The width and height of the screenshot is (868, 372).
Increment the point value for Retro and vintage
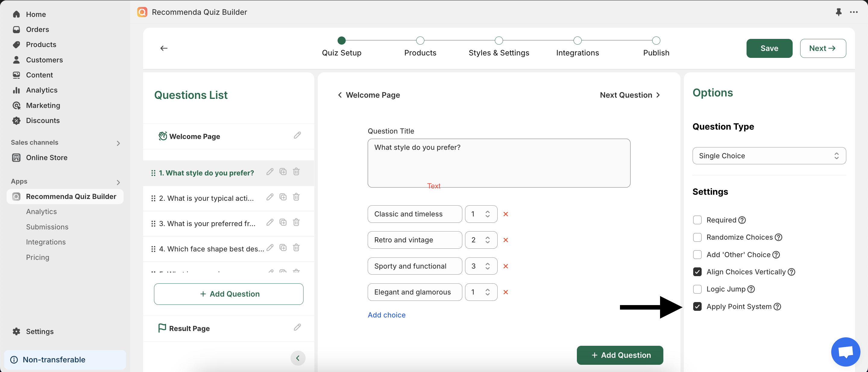pos(487,237)
